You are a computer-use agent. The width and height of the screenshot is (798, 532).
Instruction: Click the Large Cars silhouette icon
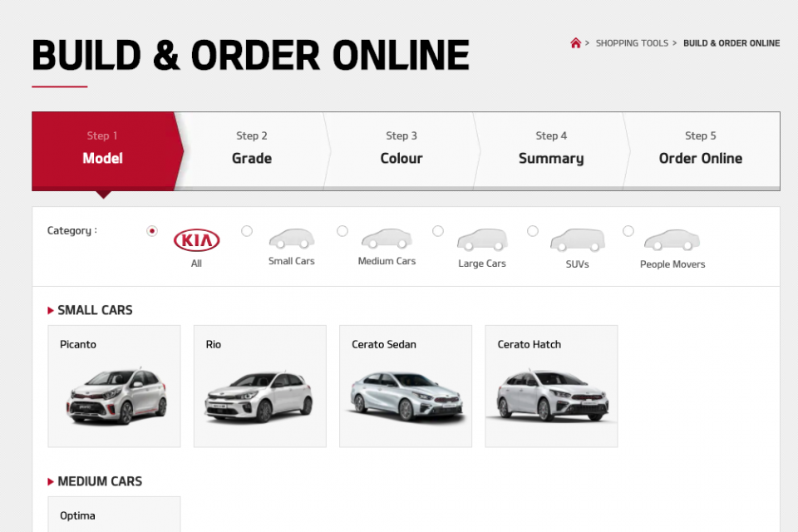482,239
